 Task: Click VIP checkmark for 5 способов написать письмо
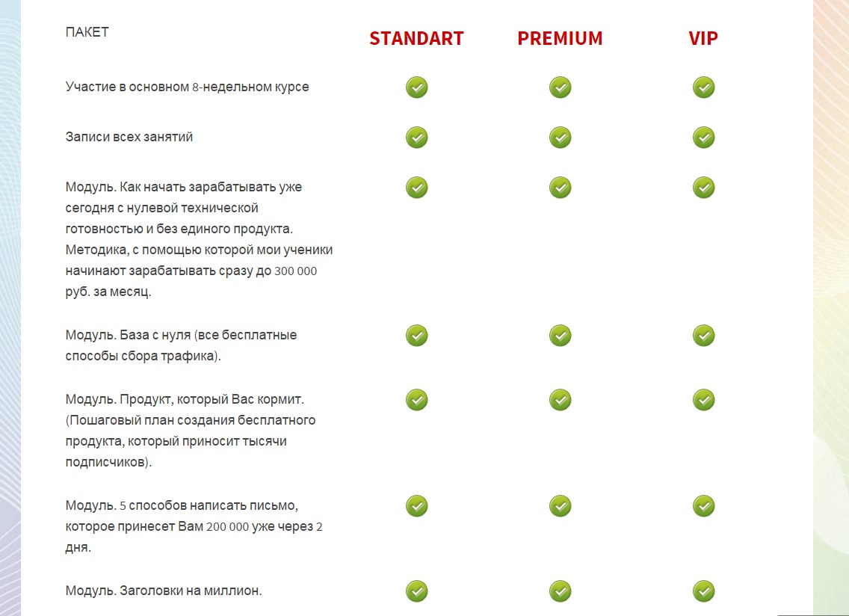pos(703,506)
